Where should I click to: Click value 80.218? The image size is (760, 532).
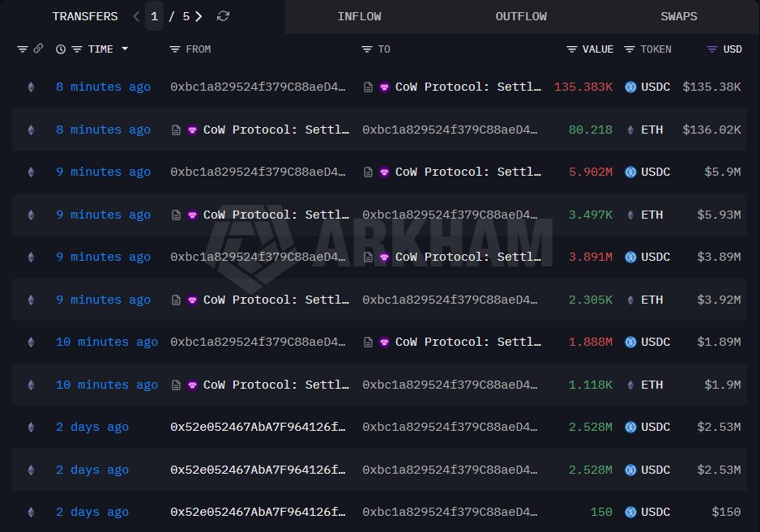tap(591, 130)
